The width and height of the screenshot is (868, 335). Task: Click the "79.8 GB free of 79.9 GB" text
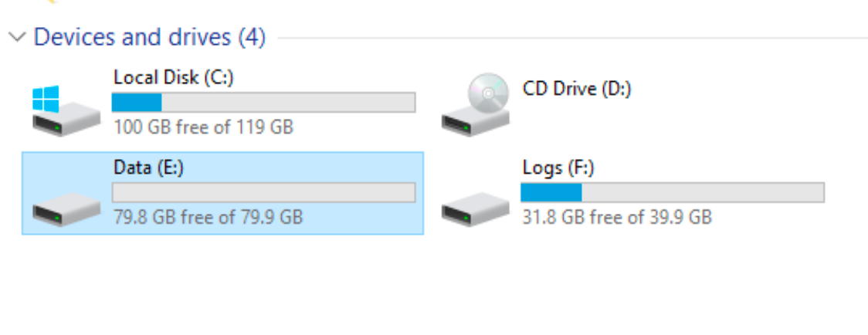209,216
